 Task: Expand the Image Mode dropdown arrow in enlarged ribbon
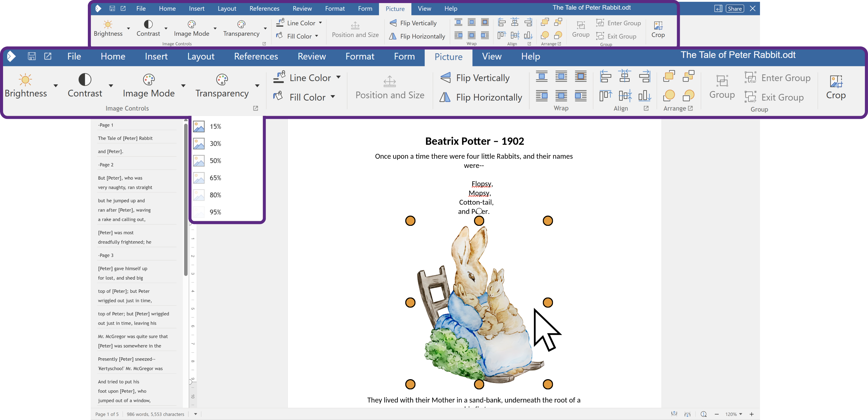pyautogui.click(x=183, y=85)
